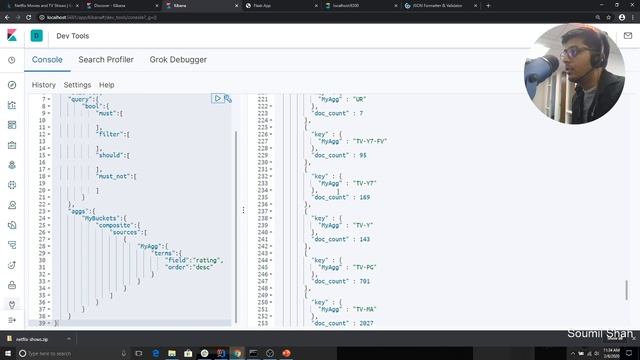Collapse the fold arrow at line 7
Image resolution: width=640 pixels, height=360 pixels.
point(49,99)
